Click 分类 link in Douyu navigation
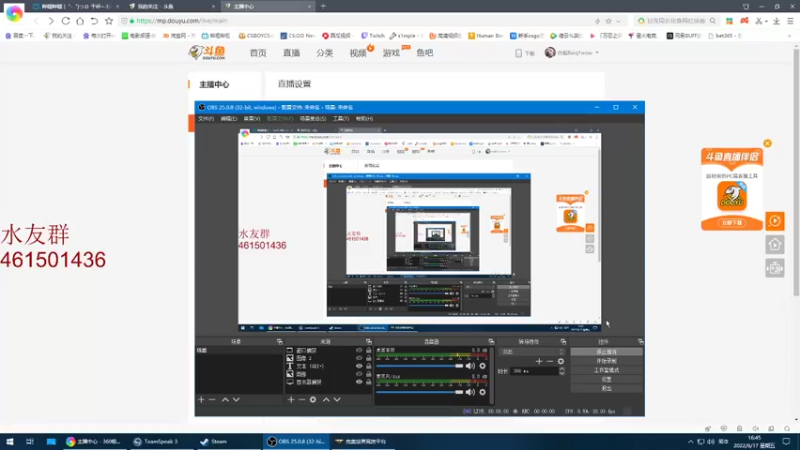This screenshot has height=450, width=800. tap(324, 53)
